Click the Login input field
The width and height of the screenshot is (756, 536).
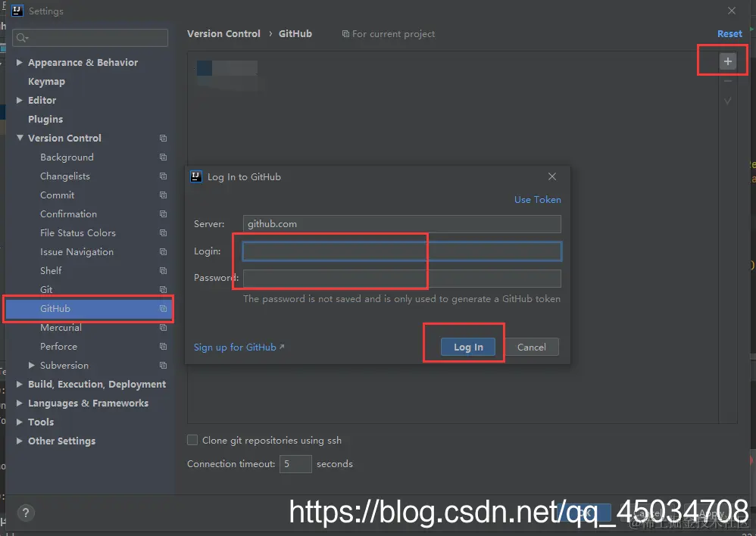click(402, 251)
